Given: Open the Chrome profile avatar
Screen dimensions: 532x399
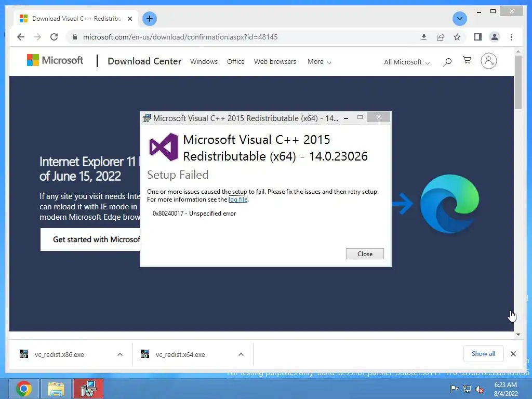Looking at the screenshot, I should pos(495,37).
